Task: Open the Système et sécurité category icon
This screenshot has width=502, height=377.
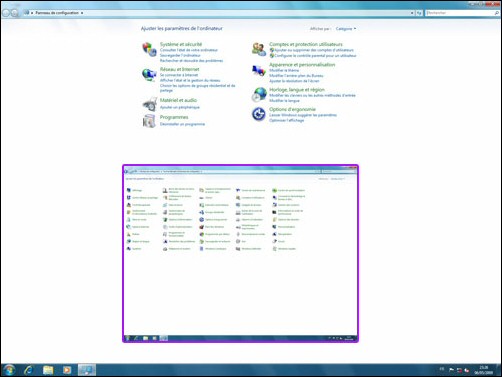Action: click(149, 49)
